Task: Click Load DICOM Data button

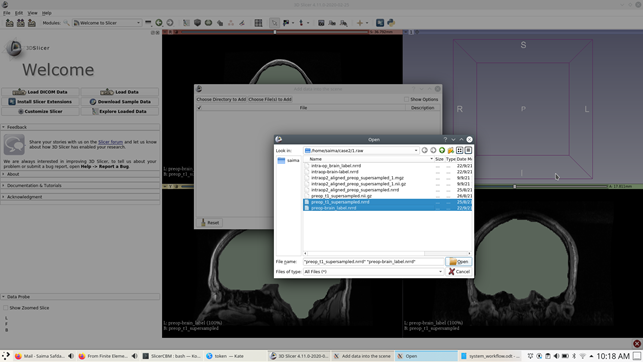Action: pyautogui.click(x=41, y=92)
